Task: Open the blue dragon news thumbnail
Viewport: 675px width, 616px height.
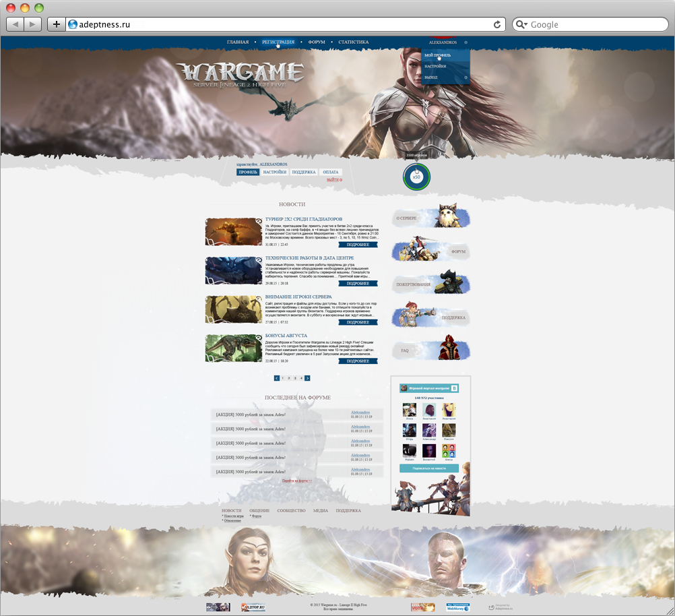Action: point(234,270)
